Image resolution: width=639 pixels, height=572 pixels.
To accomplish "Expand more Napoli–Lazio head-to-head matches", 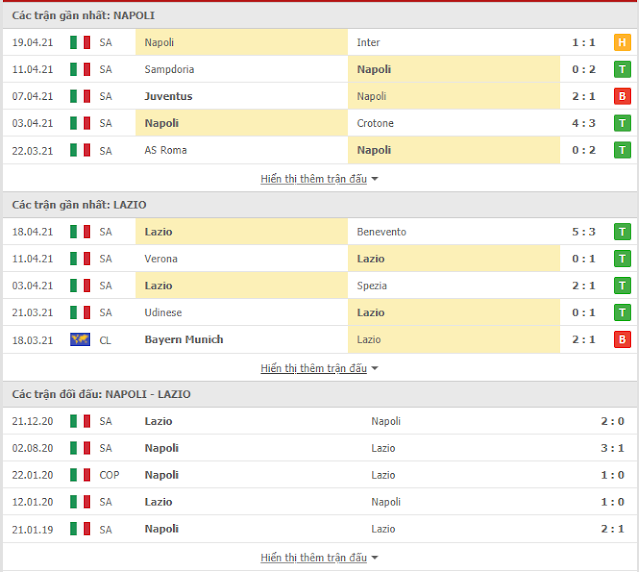I will [x=319, y=557].
